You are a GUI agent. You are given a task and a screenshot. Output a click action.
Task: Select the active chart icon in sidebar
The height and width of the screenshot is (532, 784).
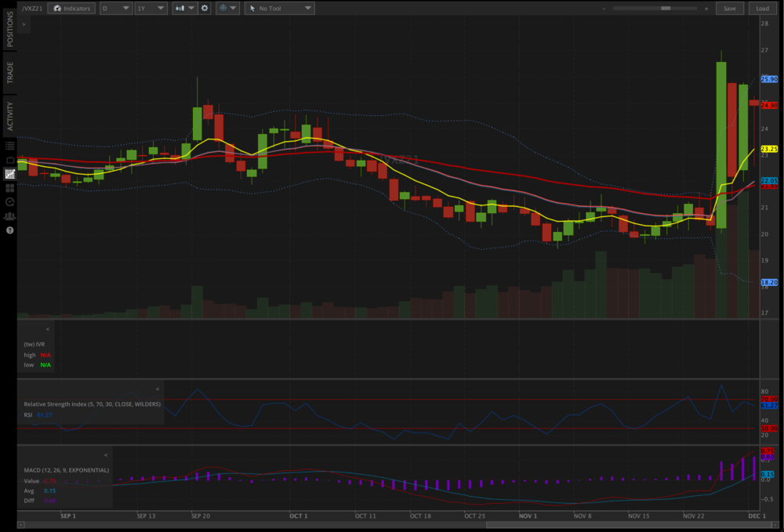(x=10, y=174)
